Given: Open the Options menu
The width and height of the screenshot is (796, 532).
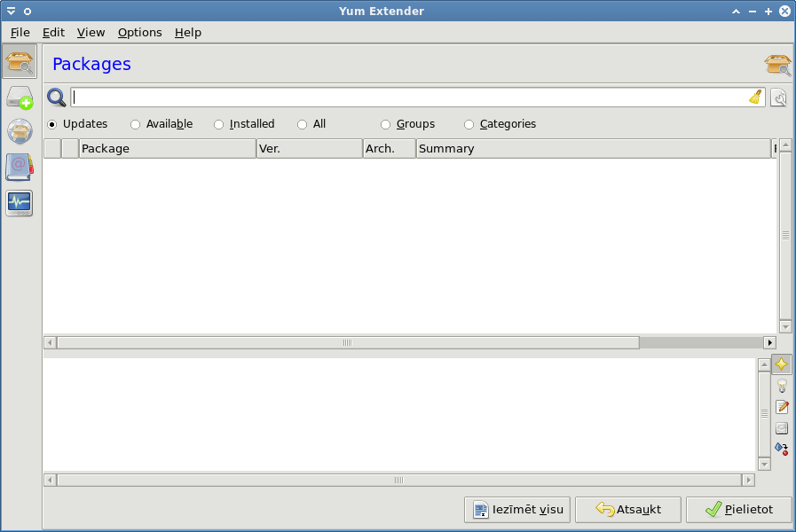Looking at the screenshot, I should tap(139, 33).
